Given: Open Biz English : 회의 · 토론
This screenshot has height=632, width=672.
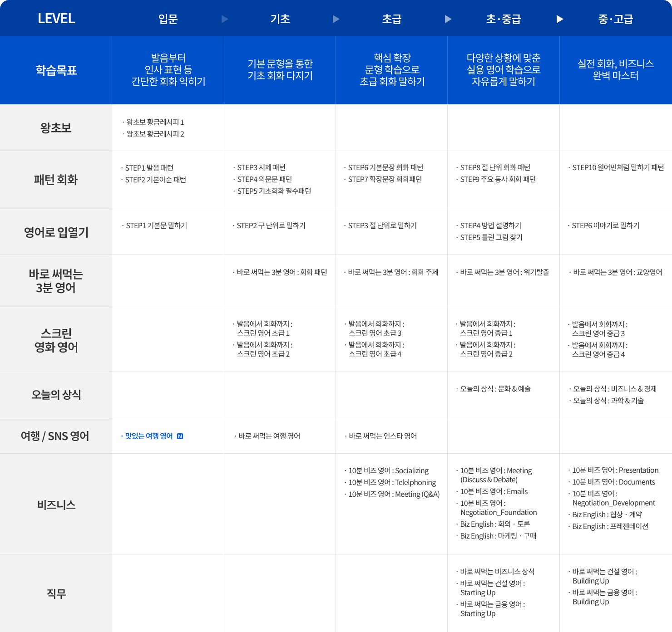Looking at the screenshot, I should point(495,524).
